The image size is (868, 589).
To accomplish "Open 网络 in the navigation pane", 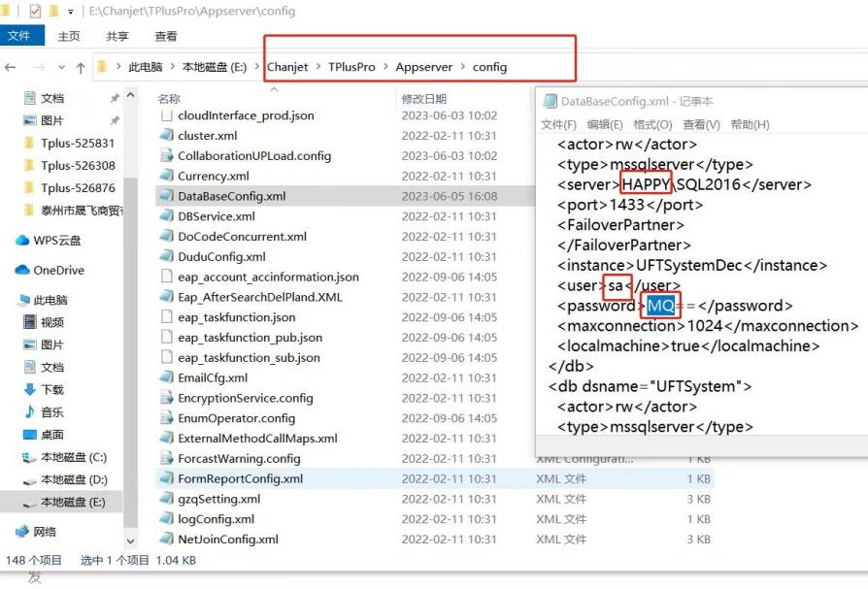I will [45, 532].
